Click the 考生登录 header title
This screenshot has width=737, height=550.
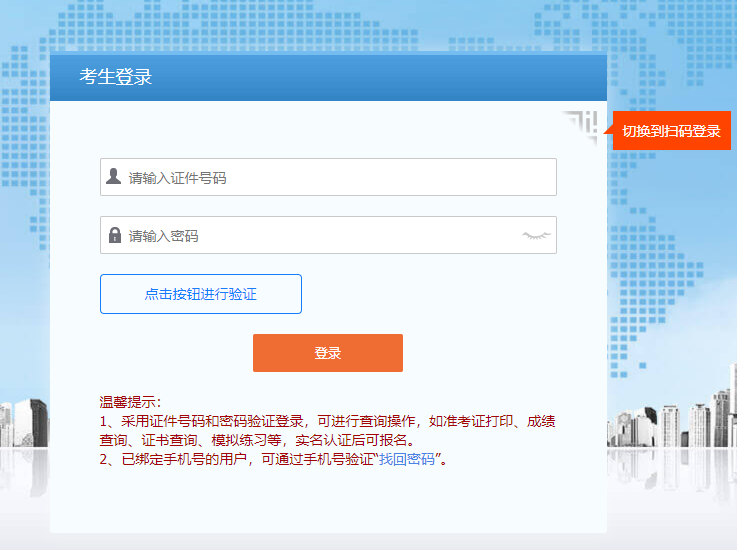click(x=116, y=77)
